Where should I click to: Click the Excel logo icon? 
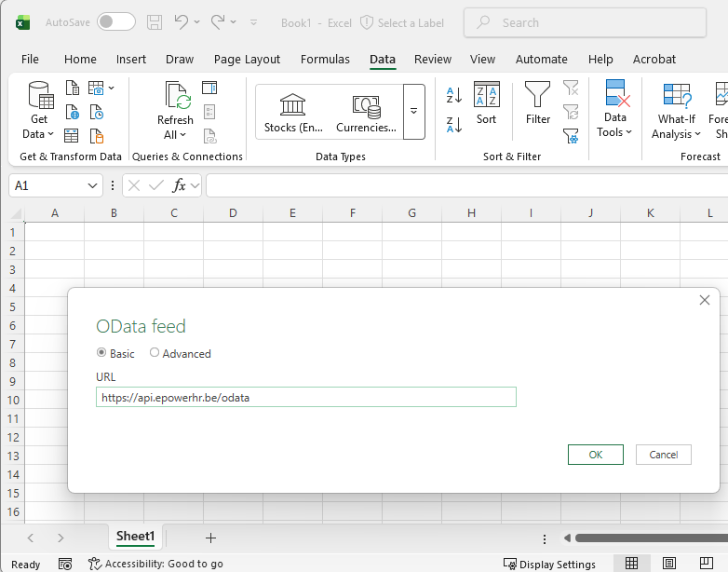(22, 22)
